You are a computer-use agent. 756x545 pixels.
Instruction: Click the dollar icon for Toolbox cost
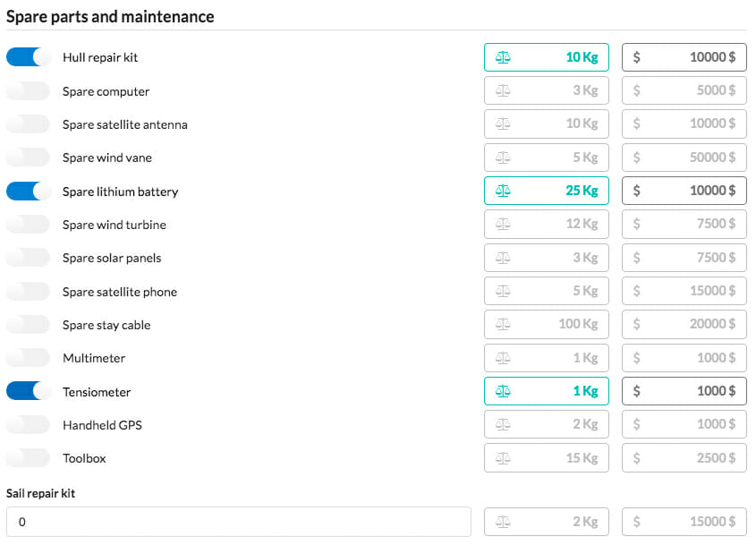click(636, 458)
